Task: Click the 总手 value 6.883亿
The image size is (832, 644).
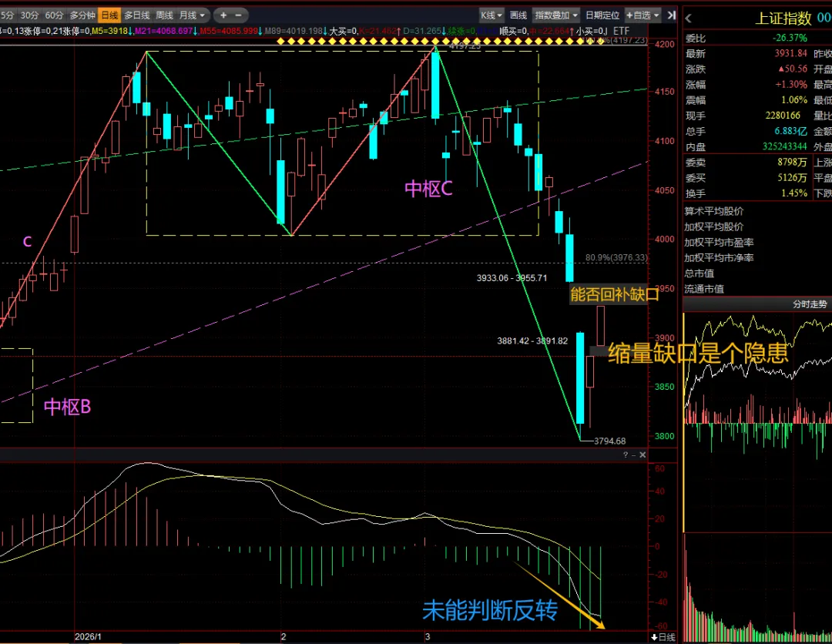Action: [790, 131]
